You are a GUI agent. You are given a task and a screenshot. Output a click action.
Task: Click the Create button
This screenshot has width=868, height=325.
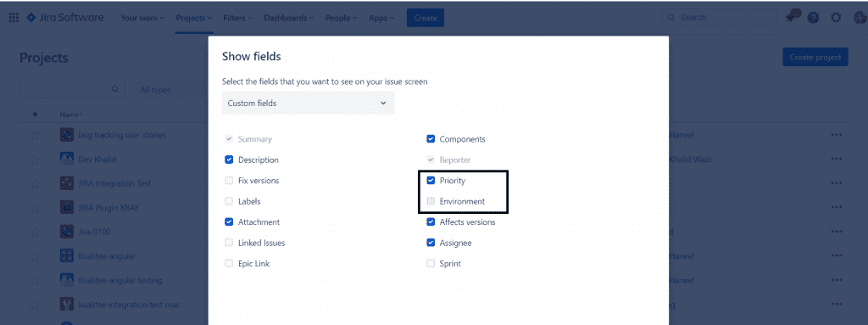tap(426, 18)
